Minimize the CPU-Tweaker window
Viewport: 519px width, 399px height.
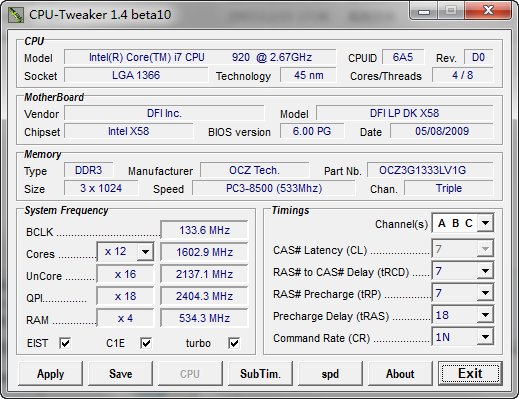tap(424, 11)
